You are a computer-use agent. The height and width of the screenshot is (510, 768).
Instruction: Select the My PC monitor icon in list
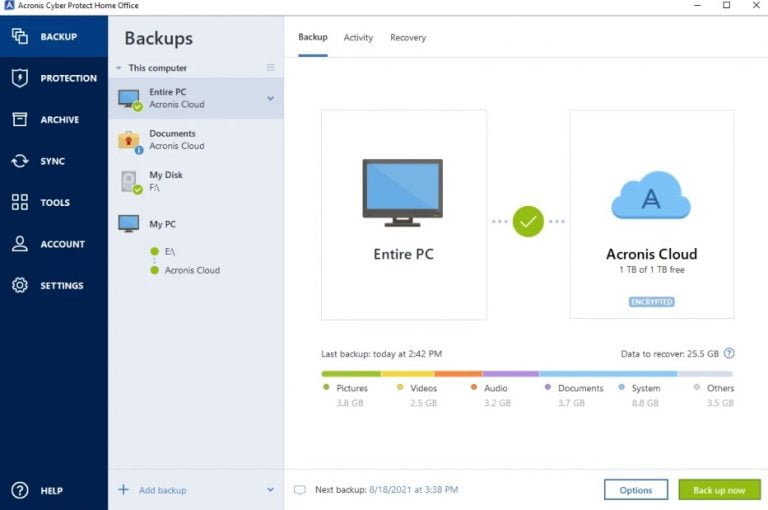128,224
